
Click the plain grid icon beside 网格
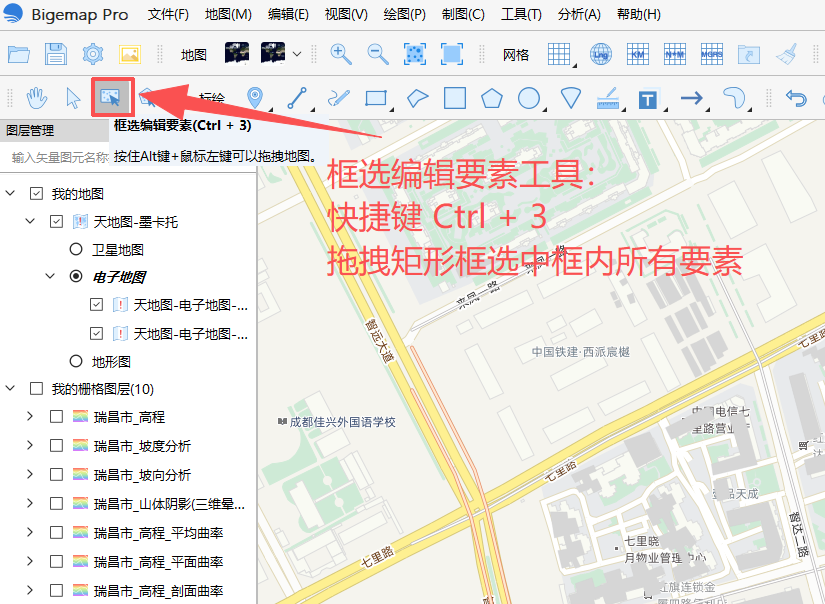559,54
